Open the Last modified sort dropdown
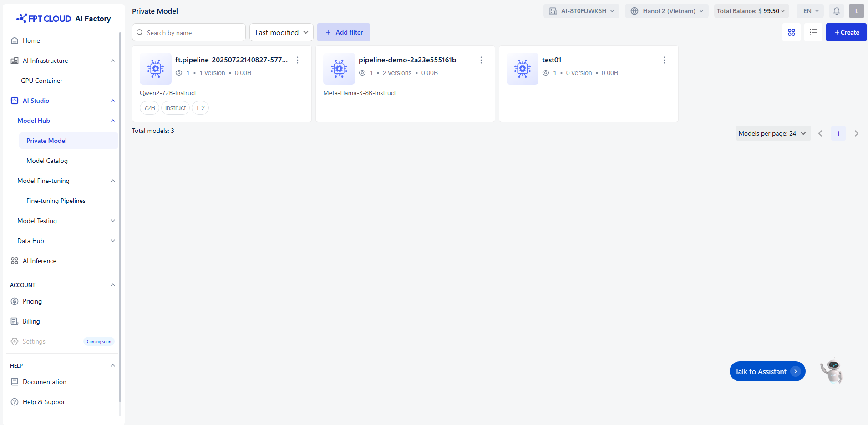868x425 pixels. click(281, 32)
